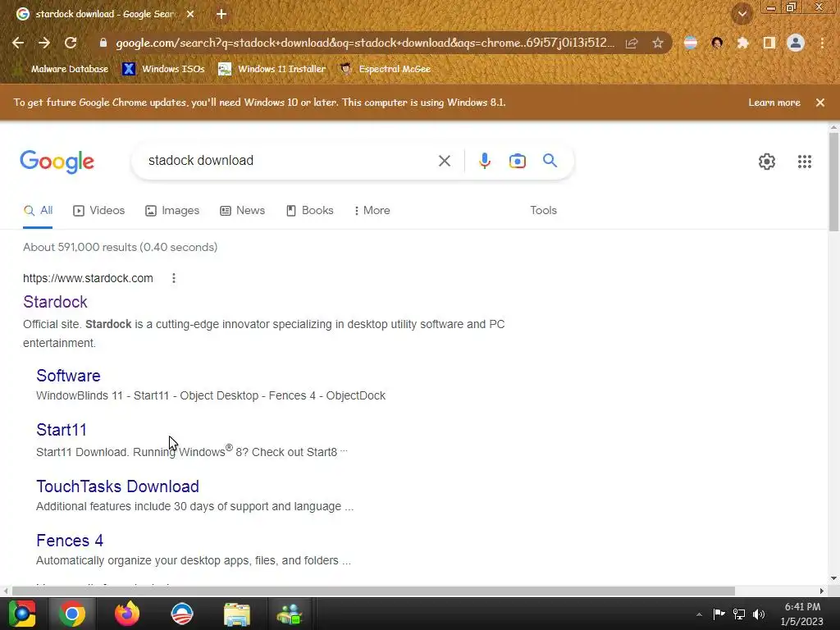Click the address bar URL
The image size is (840, 630).
point(365,43)
